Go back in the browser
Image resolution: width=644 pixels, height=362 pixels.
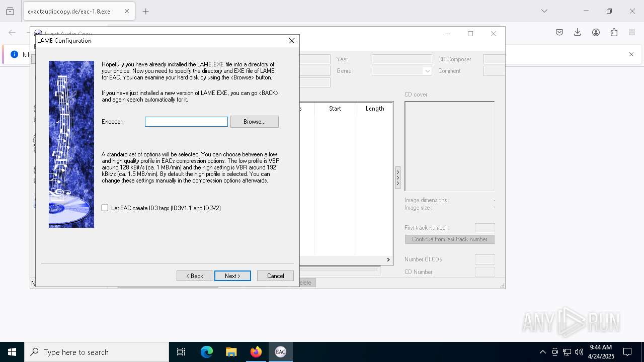[x=12, y=32]
